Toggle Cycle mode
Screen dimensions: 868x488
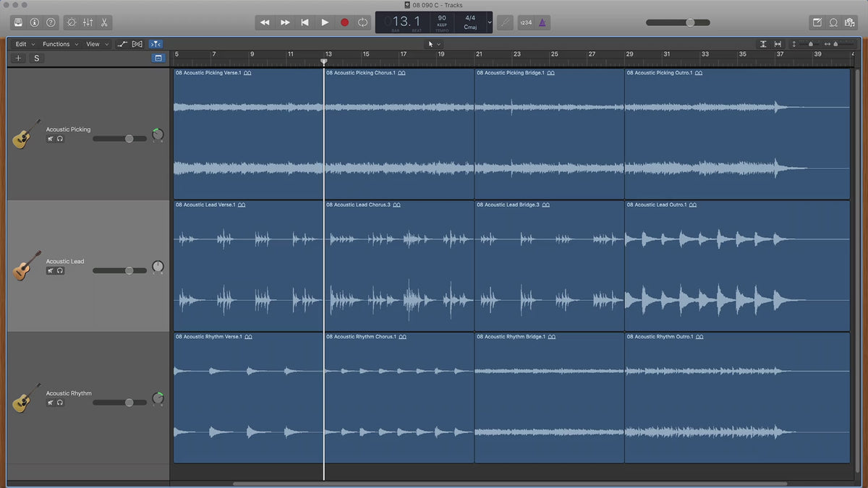[x=362, y=22]
